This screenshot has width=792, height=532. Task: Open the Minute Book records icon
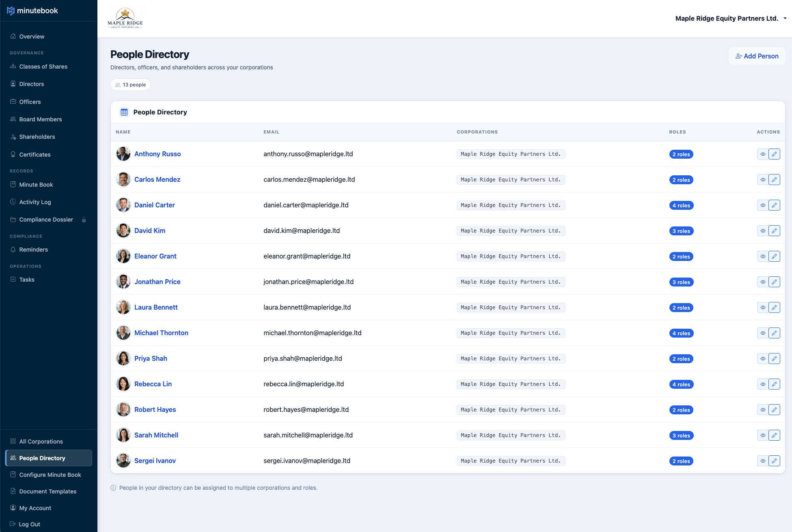tap(13, 184)
